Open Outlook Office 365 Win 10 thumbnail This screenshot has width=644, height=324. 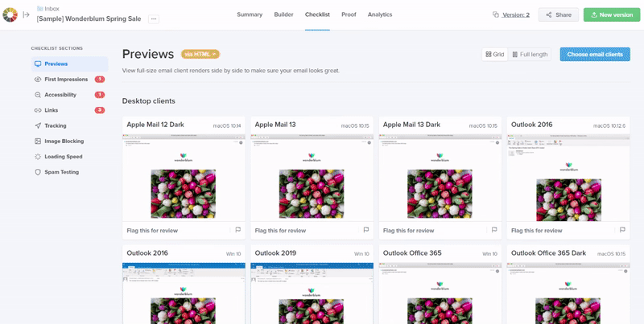pyautogui.click(x=440, y=293)
